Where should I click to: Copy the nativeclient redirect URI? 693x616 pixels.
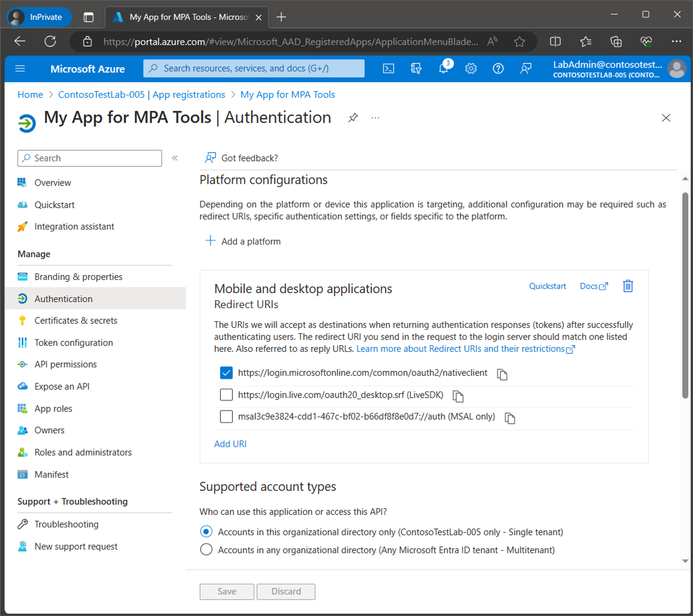point(502,374)
